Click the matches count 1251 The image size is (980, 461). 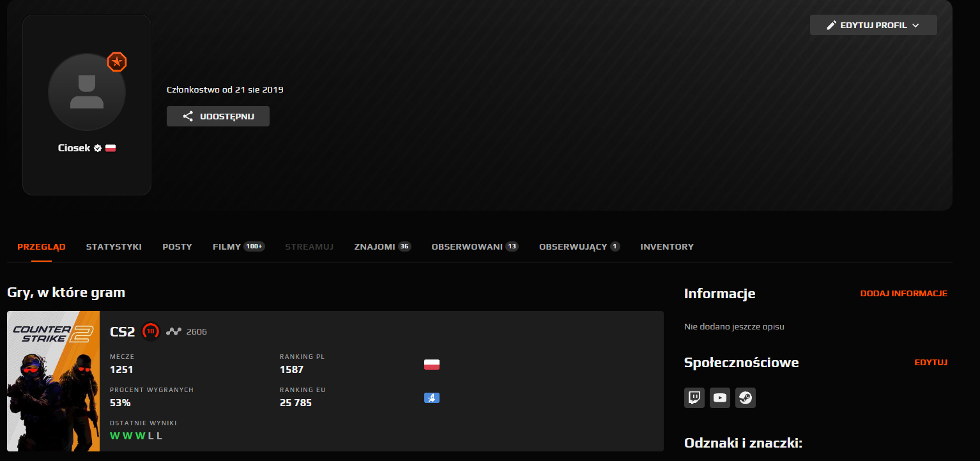point(121,370)
